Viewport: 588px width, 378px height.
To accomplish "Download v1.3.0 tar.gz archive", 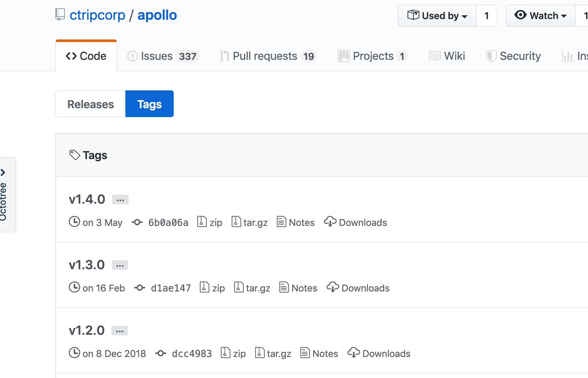I will click(258, 288).
